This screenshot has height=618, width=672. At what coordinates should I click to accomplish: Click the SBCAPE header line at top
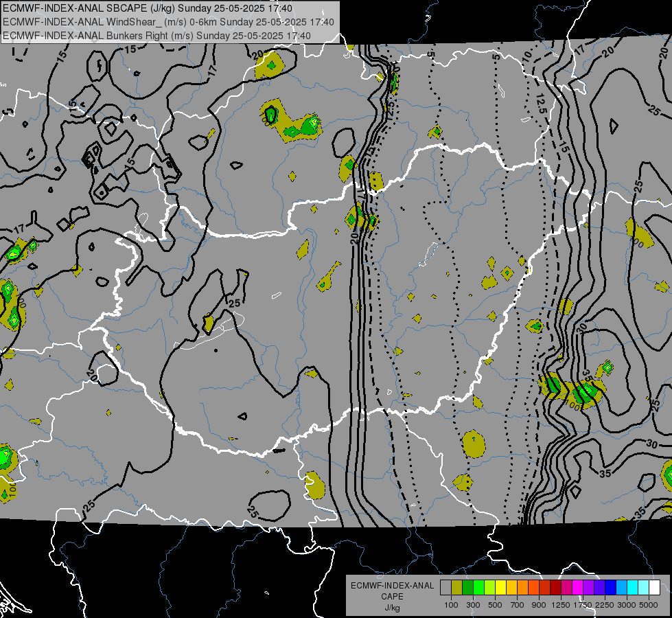pyautogui.click(x=148, y=8)
